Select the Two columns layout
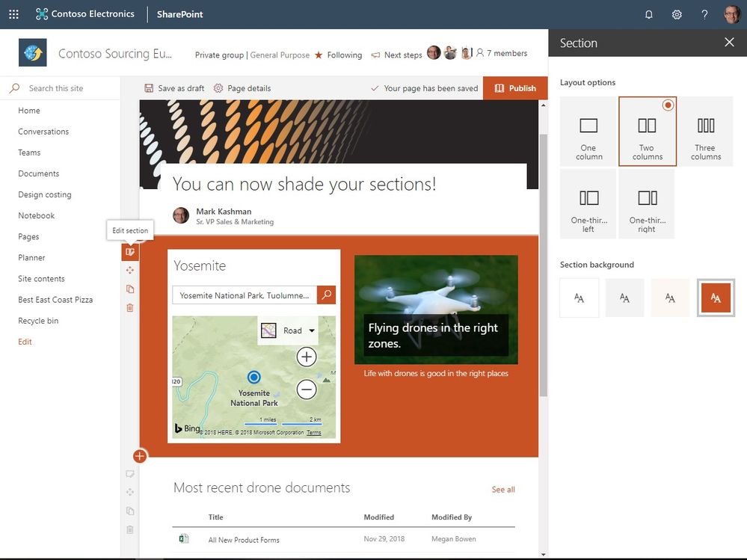The image size is (747, 560). 647,132
